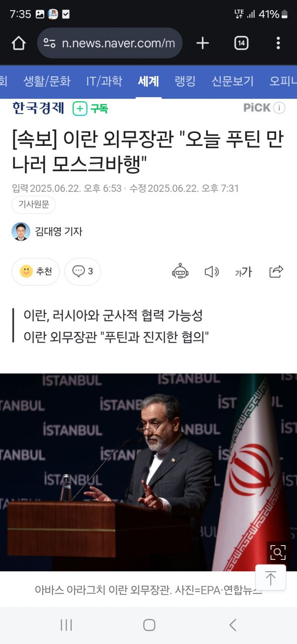Switch to the IT/과학 tab
The height and width of the screenshot is (644, 297).
[x=104, y=81]
